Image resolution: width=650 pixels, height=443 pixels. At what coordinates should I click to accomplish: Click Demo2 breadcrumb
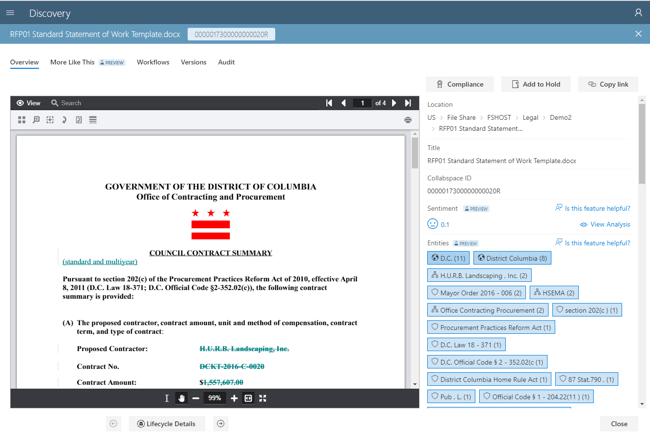pos(560,118)
